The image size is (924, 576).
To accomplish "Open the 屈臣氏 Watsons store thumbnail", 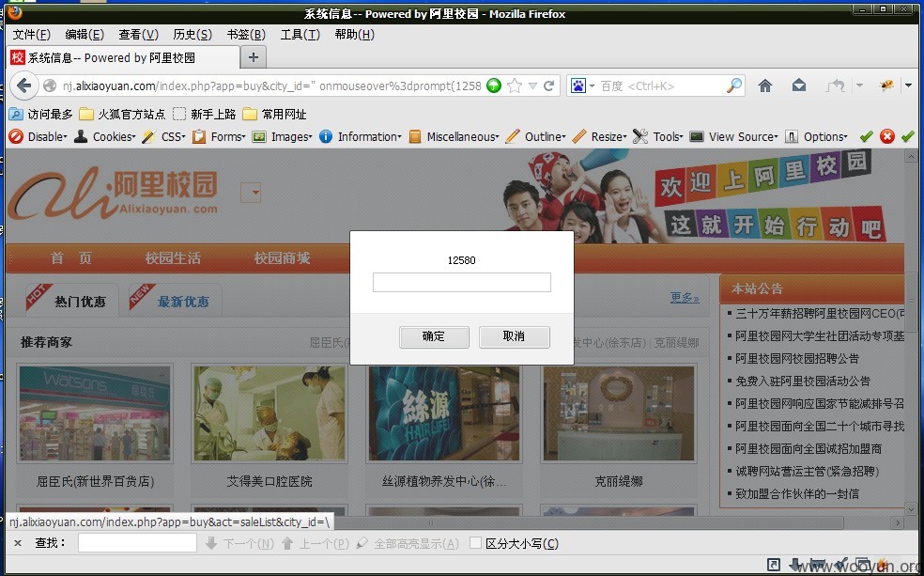I will pyautogui.click(x=95, y=413).
